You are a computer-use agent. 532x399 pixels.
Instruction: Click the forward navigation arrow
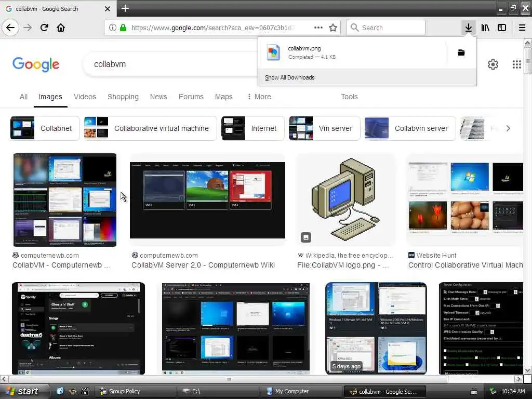[x=28, y=28]
